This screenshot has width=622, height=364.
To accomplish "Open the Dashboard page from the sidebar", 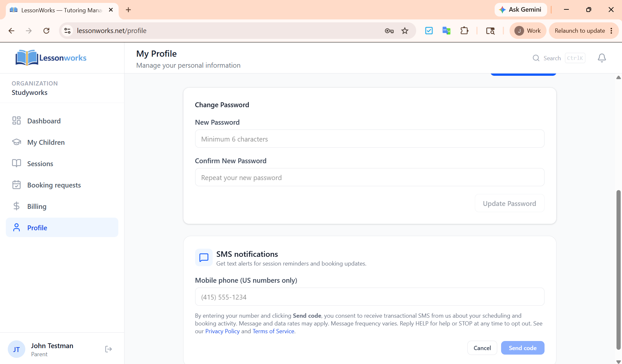I will [62, 121].
